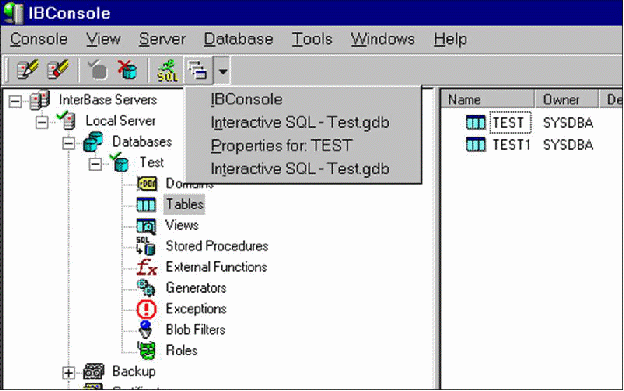Click SYSDBA owner in TEST row

568,123
